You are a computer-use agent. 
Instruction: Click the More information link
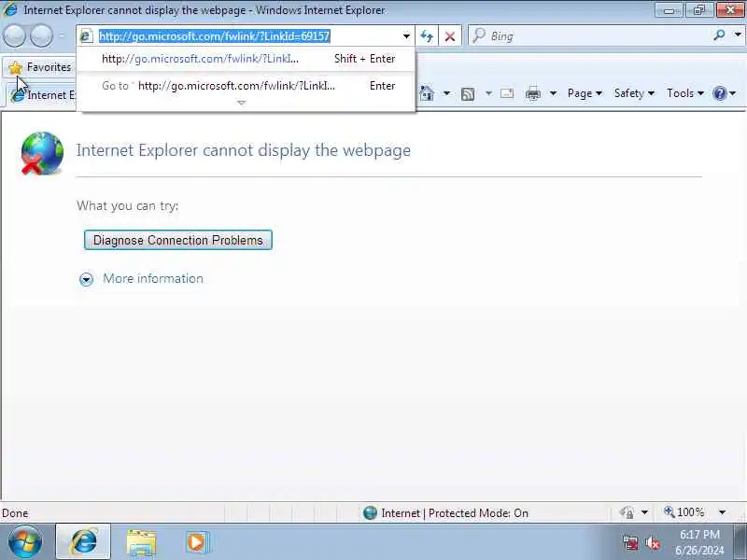(153, 278)
